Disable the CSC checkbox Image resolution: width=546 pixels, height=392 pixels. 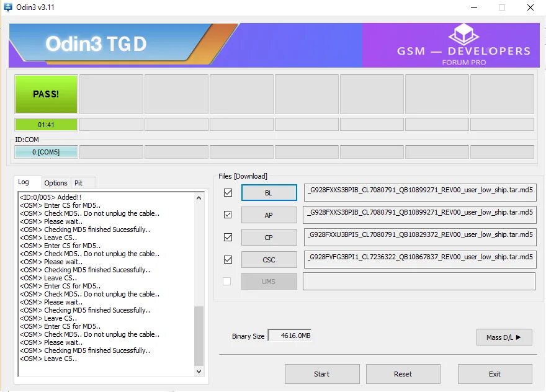[228, 259]
